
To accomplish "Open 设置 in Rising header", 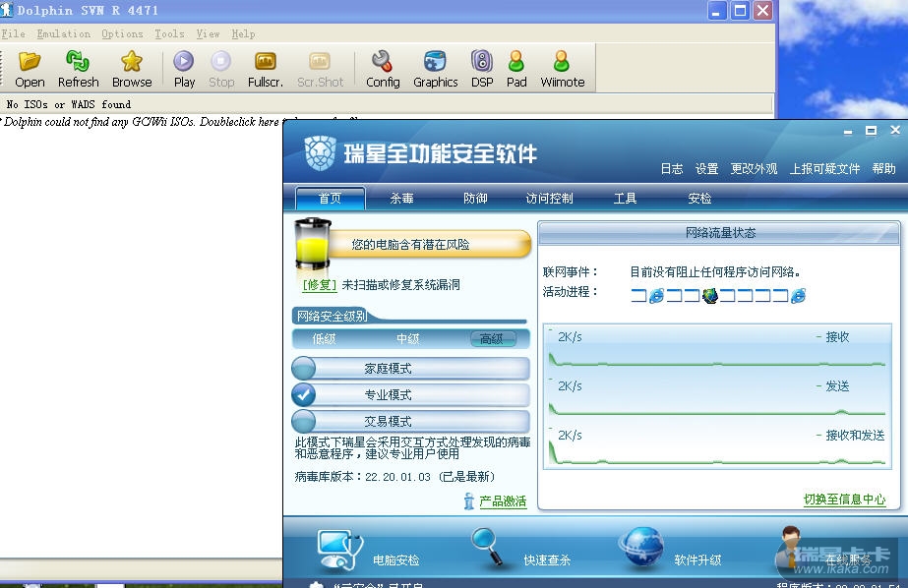I will [706, 168].
